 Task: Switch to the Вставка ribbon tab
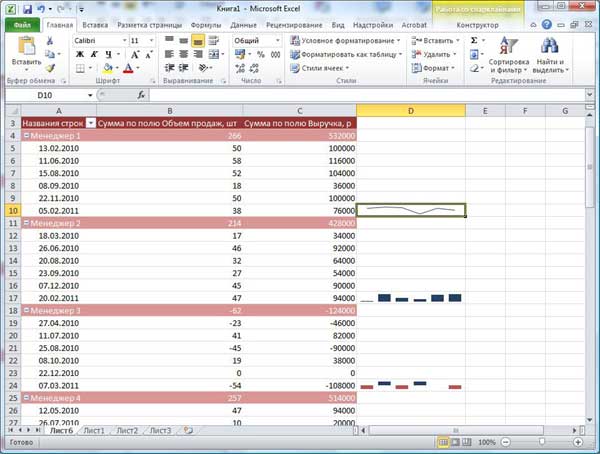pos(95,25)
